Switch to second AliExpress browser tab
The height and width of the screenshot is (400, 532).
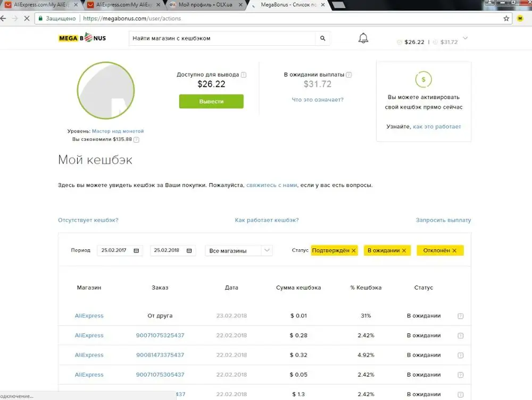click(123, 5)
